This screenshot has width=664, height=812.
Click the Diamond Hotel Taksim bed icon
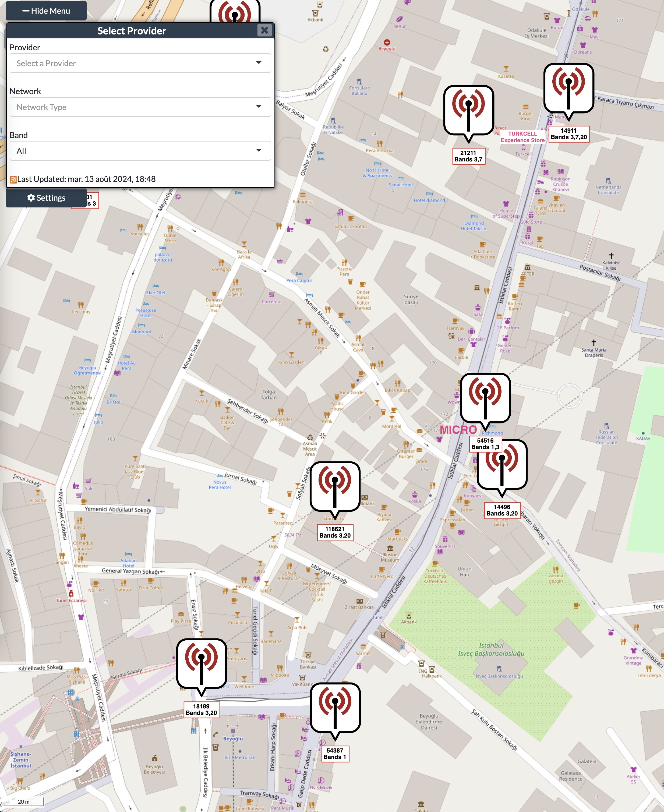point(474,217)
